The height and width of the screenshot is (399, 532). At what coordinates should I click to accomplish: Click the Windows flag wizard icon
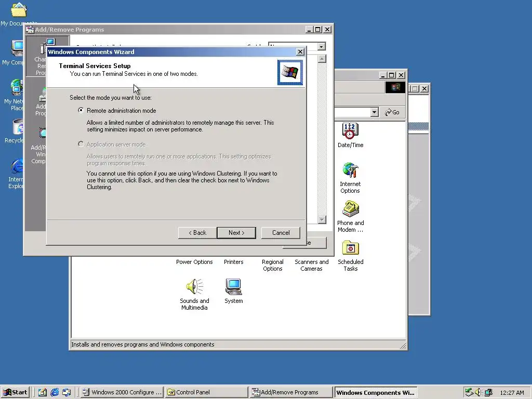290,72
